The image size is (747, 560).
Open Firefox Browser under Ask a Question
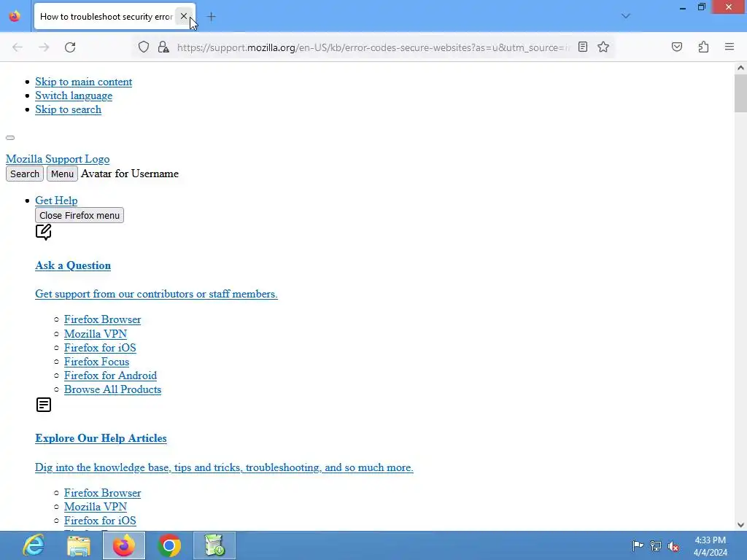point(102,319)
